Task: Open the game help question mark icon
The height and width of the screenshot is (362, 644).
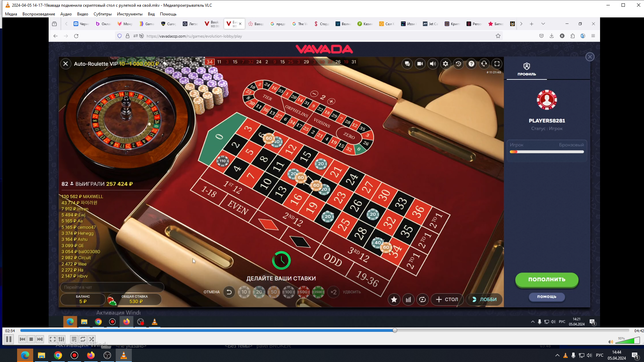Action: 471,64
